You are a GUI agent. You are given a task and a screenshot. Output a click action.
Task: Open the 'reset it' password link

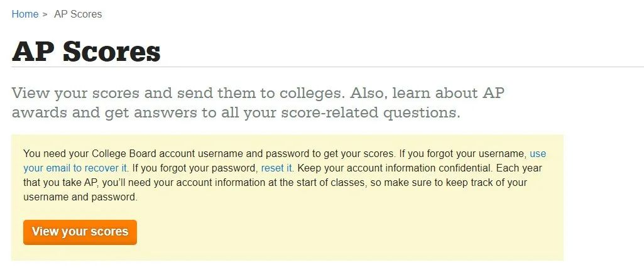point(276,168)
